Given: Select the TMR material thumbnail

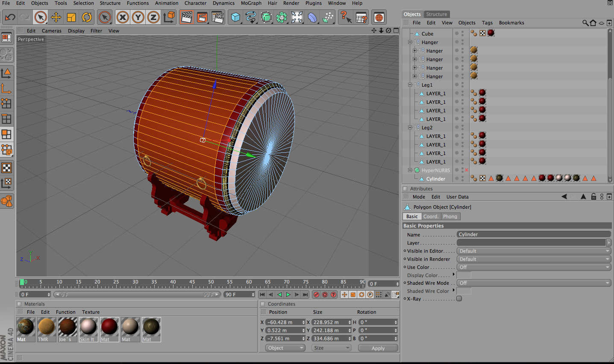Looking at the screenshot, I should point(47,327).
